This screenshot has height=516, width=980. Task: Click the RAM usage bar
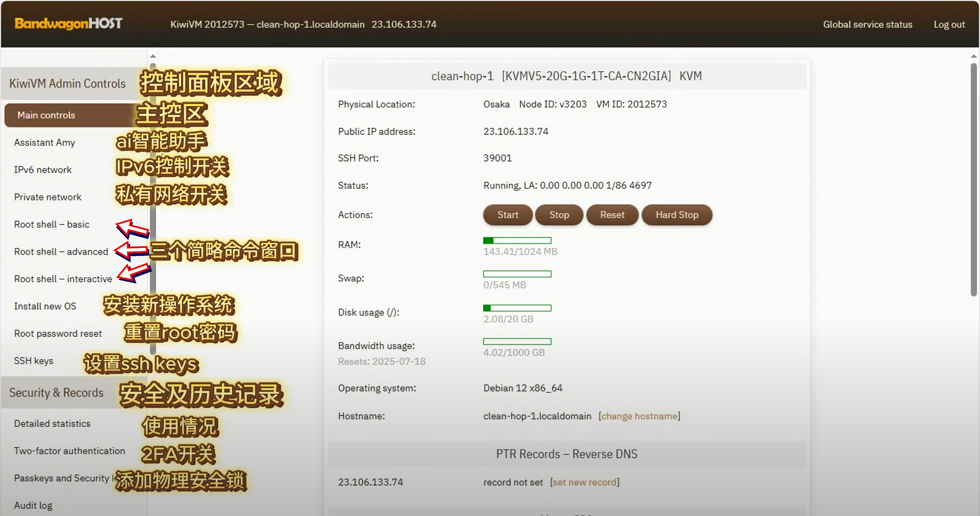[517, 241]
